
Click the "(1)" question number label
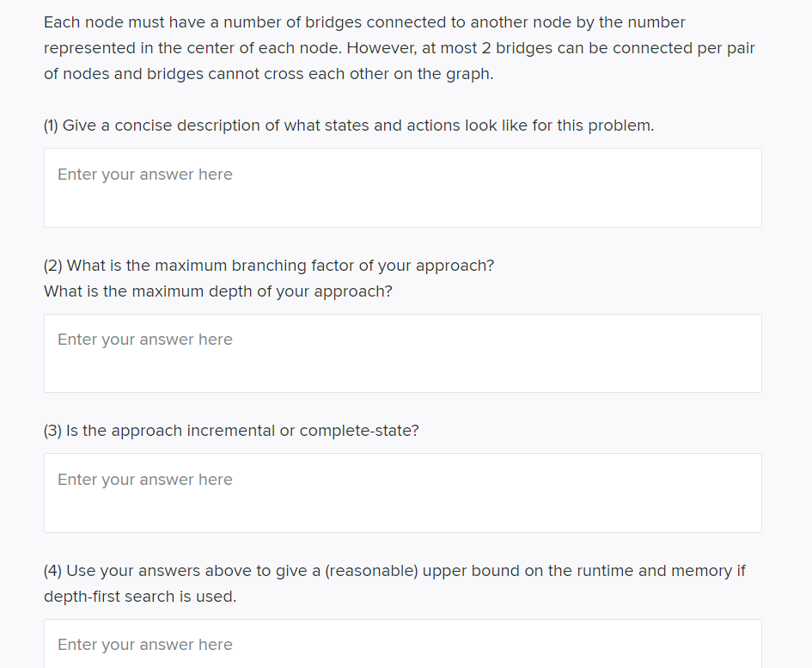click(51, 126)
